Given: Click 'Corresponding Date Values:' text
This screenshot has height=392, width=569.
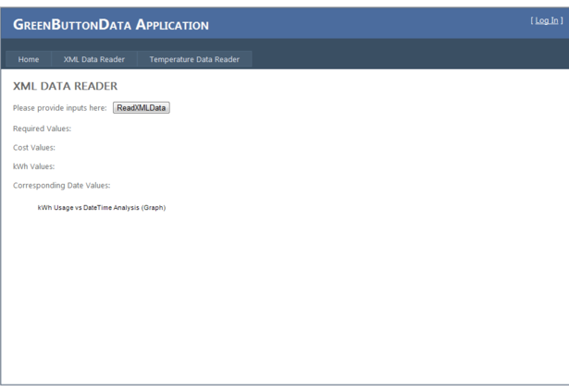Looking at the screenshot, I should click(x=62, y=185).
